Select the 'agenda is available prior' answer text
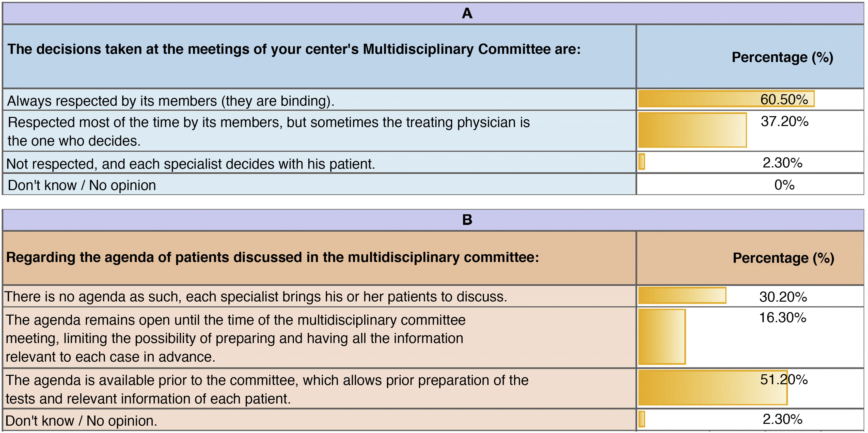Viewport: 868px width, 433px height. 267,389
